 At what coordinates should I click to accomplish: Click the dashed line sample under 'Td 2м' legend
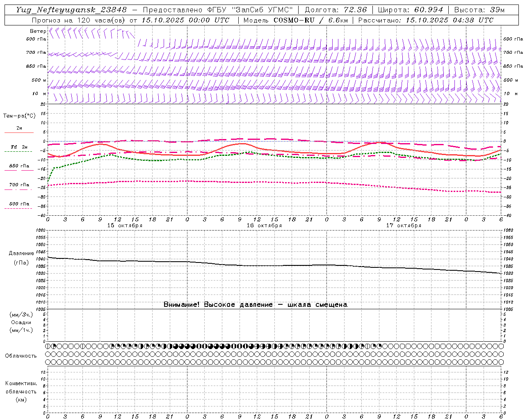pos(18,151)
